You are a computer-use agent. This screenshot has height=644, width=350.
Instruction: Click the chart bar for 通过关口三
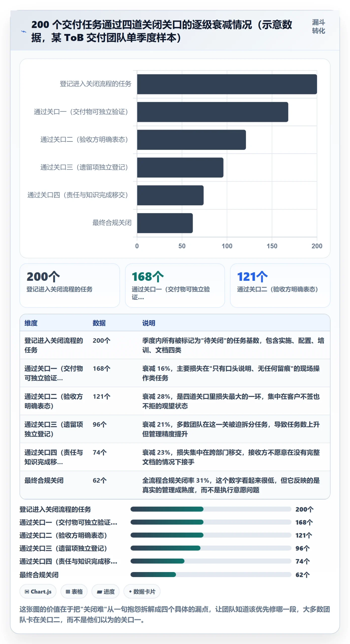[180, 168]
